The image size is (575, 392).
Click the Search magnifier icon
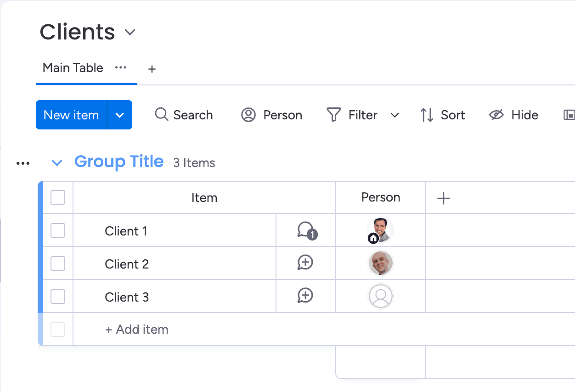(x=161, y=114)
